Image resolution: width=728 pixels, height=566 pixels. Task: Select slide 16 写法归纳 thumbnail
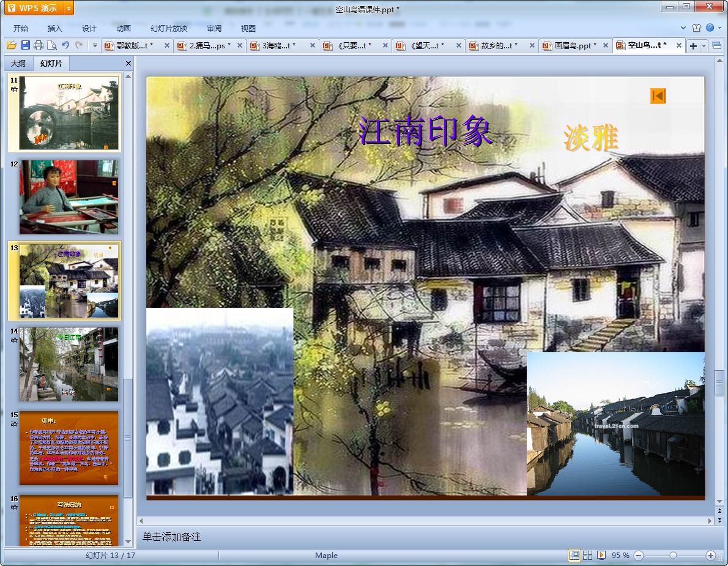pyautogui.click(x=69, y=521)
